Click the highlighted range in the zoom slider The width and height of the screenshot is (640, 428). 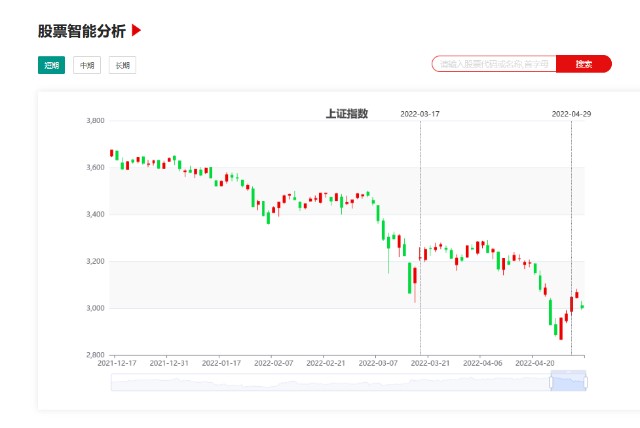point(569,381)
